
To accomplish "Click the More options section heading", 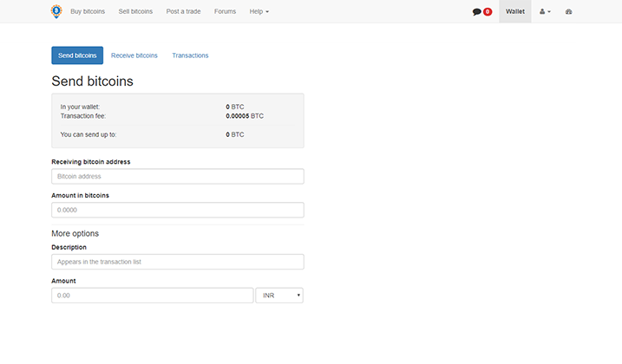I will tap(75, 234).
